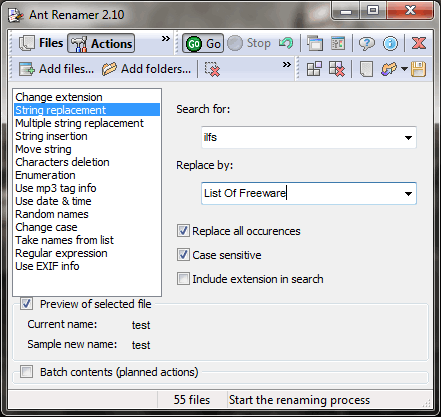Click the blank page clear batch icon

[366, 69]
